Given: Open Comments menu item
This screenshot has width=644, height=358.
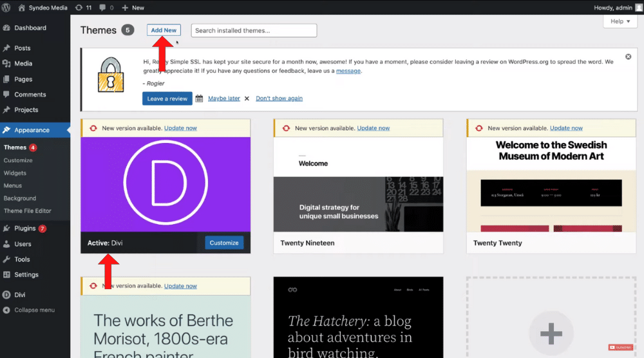Looking at the screenshot, I should click(x=30, y=95).
